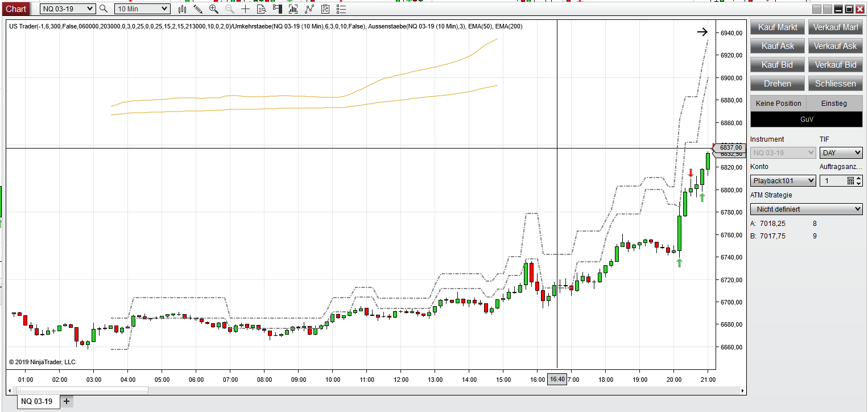Image resolution: width=868 pixels, height=412 pixels.
Task: Zoom in on the chart
Action: (214, 9)
